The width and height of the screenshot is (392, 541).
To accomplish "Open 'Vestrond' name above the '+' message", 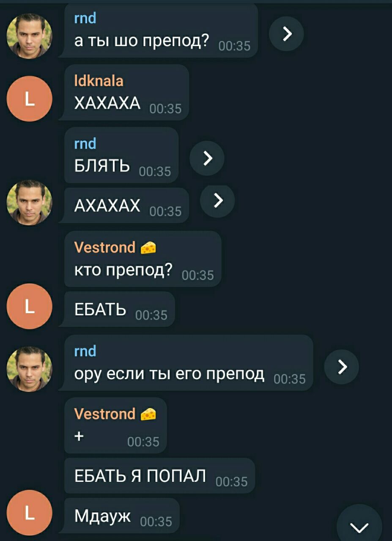I will [105, 413].
